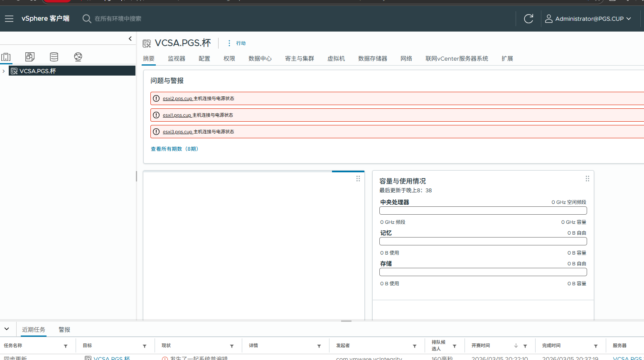Image resolution: width=644 pixels, height=360 pixels.
Task: Switch to the 扩展 tab
Action: coord(507,59)
